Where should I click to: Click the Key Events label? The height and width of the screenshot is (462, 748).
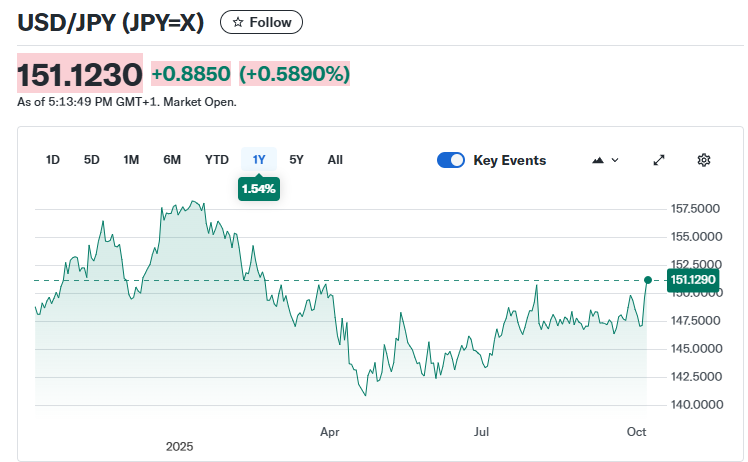click(x=510, y=160)
